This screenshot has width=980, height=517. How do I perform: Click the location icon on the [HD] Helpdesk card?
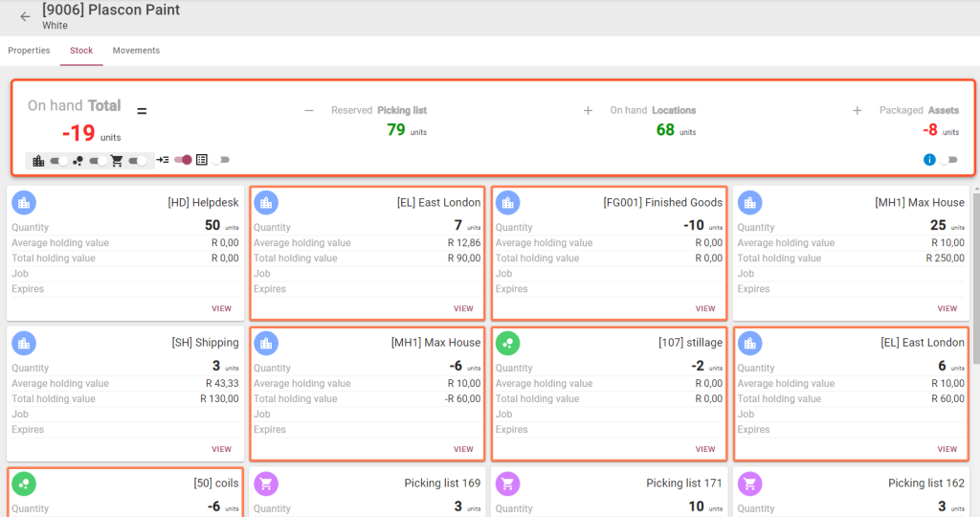click(x=24, y=203)
